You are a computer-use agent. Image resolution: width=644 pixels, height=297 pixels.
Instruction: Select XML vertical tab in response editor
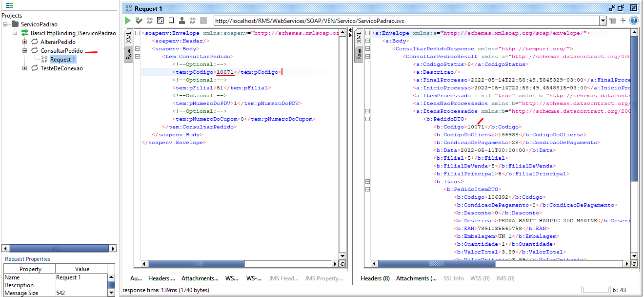359,37
